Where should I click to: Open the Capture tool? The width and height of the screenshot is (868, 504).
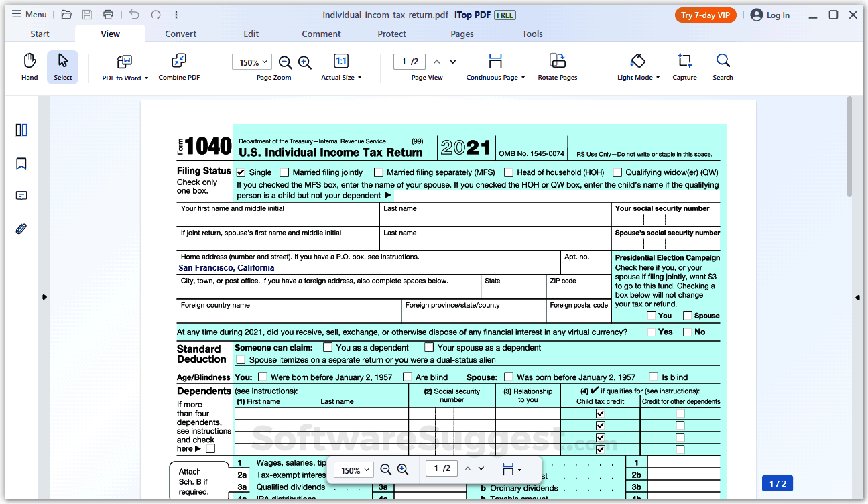click(684, 66)
